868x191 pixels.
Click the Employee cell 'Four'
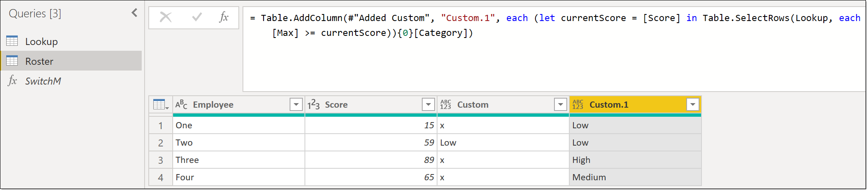click(239, 177)
